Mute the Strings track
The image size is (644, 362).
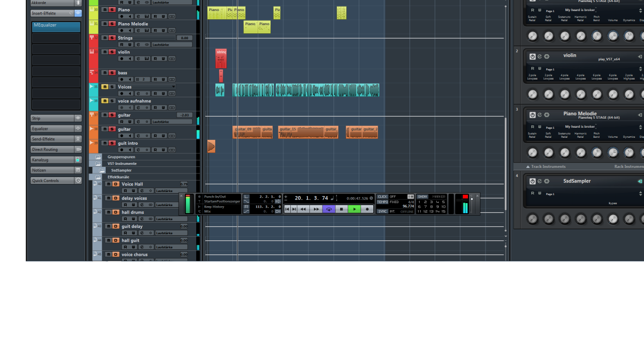click(x=105, y=38)
